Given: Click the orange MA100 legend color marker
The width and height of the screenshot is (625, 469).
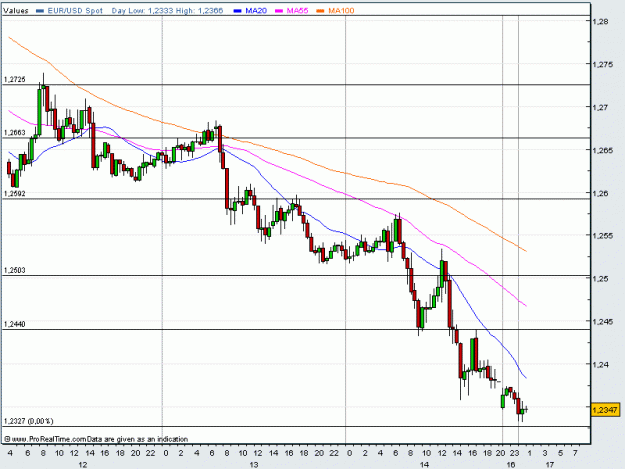Looking at the screenshot, I should point(320,11).
